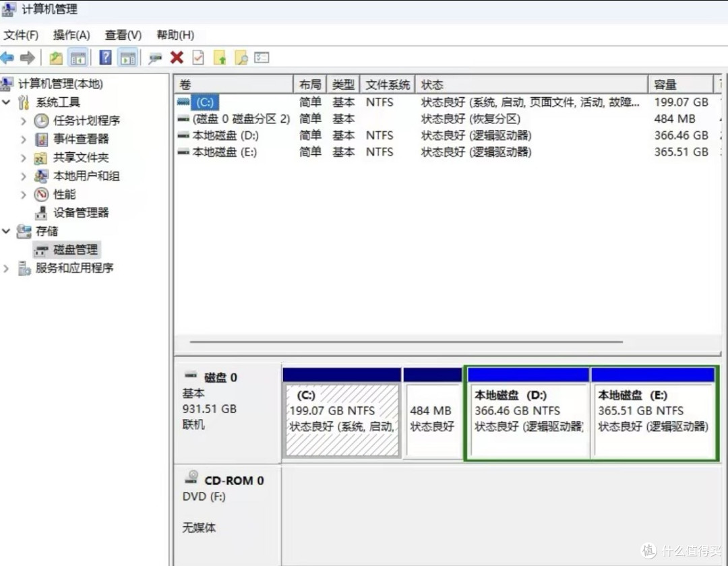Toggle Show/Hide Console Tree icon

pyautogui.click(x=78, y=58)
